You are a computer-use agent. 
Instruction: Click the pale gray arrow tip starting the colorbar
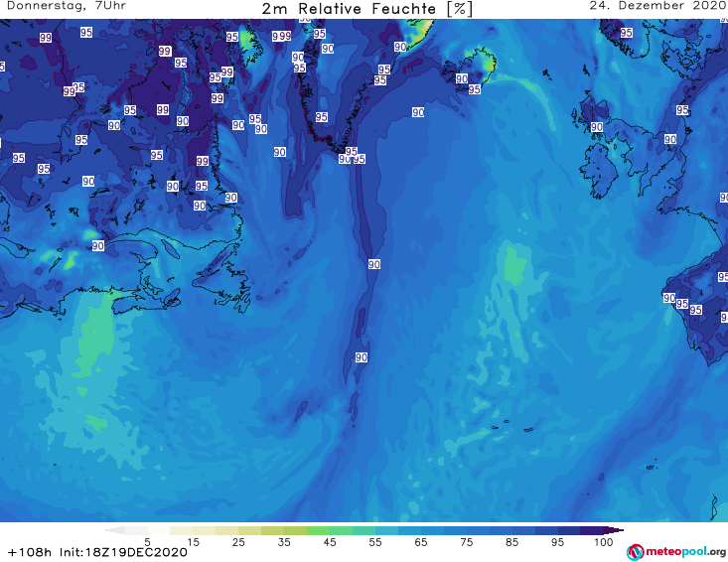pos(114,530)
